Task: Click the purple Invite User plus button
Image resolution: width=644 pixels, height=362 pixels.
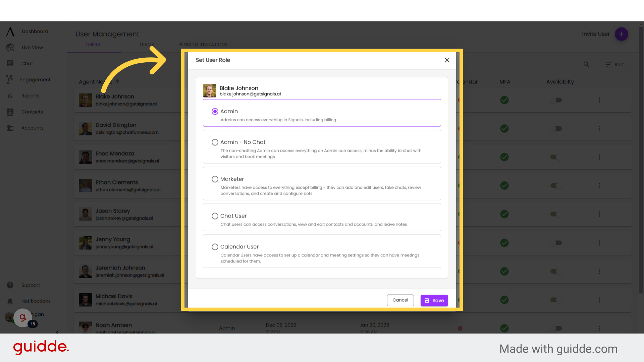Action: [x=621, y=34]
